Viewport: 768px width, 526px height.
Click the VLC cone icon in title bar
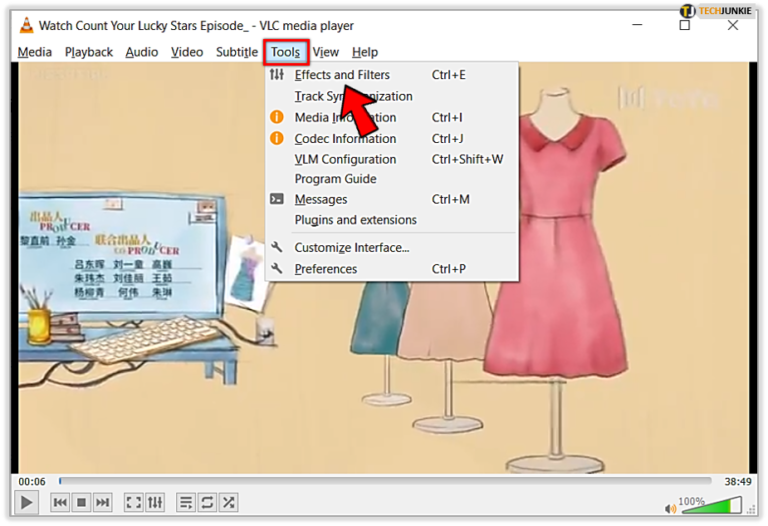26,25
